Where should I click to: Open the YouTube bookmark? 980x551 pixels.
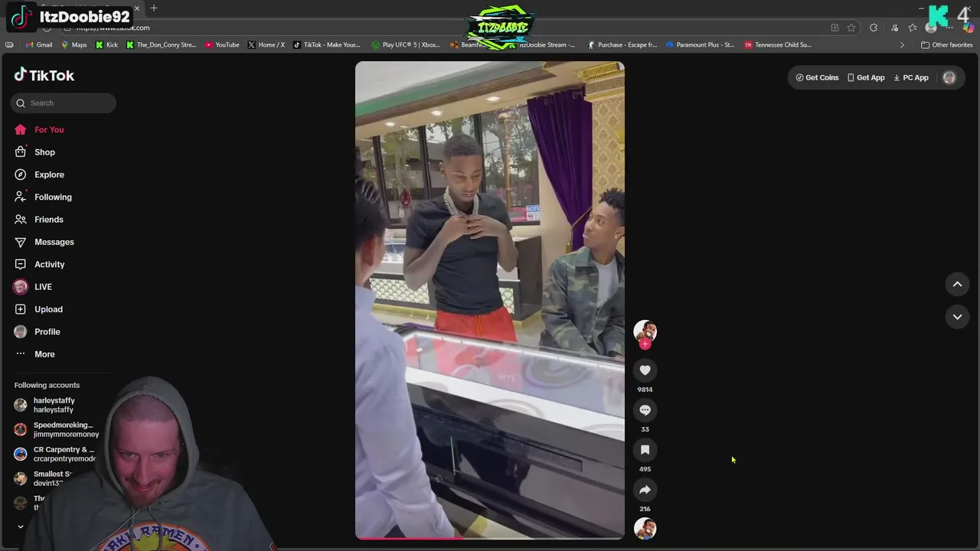tap(222, 45)
